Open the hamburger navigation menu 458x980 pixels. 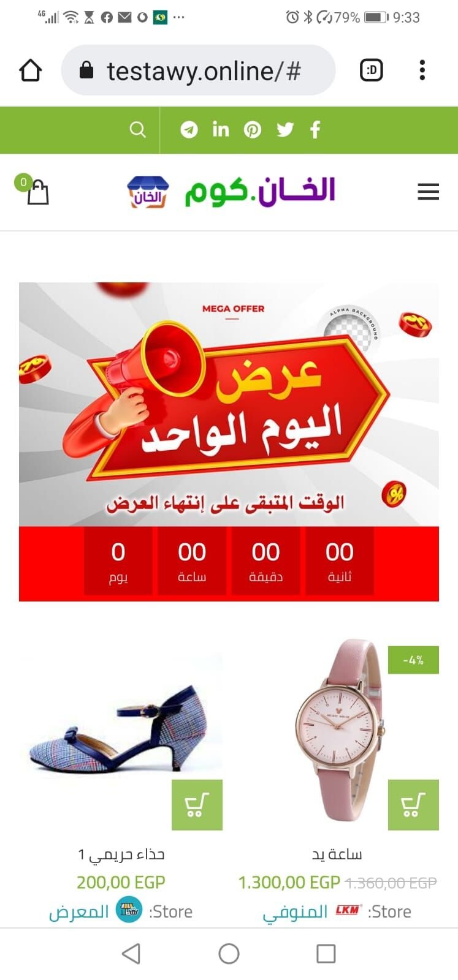tap(428, 192)
